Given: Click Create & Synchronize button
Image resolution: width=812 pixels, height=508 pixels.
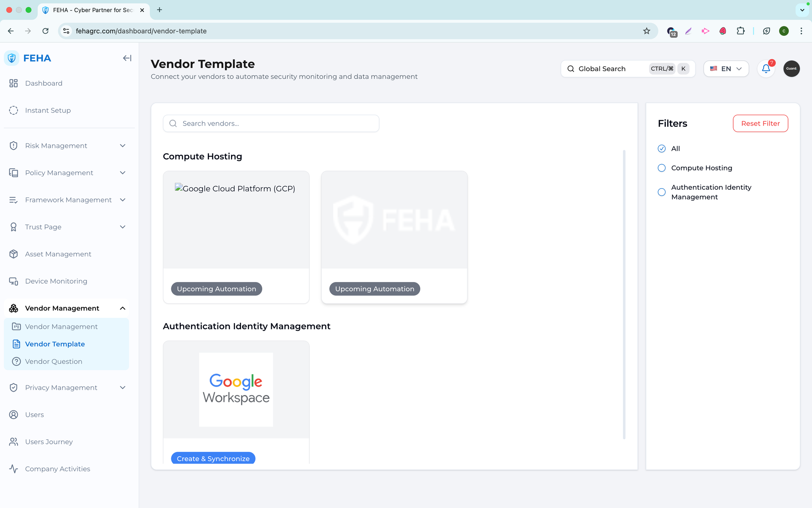Looking at the screenshot, I should [x=213, y=458].
